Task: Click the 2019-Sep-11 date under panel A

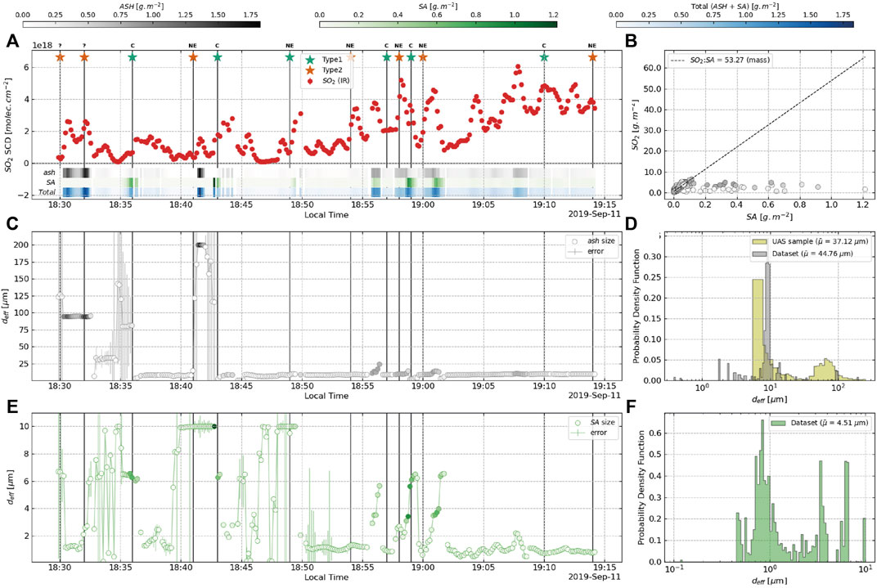Action: (595, 214)
